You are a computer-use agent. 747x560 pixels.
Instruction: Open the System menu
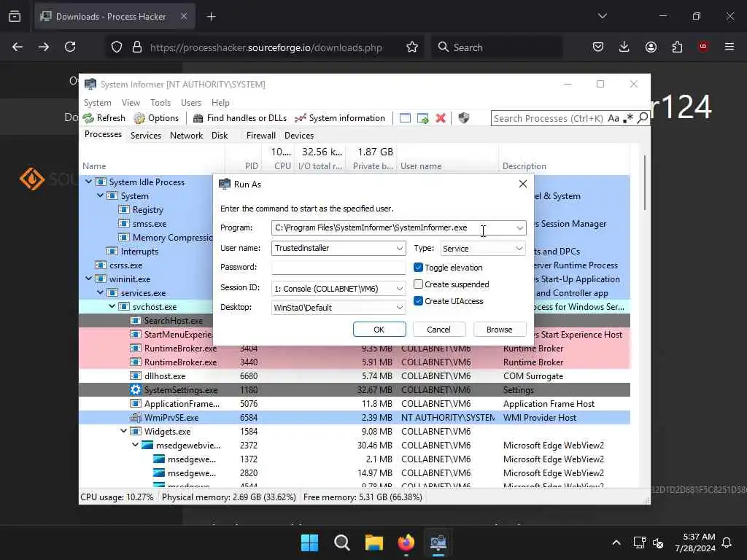pos(97,102)
